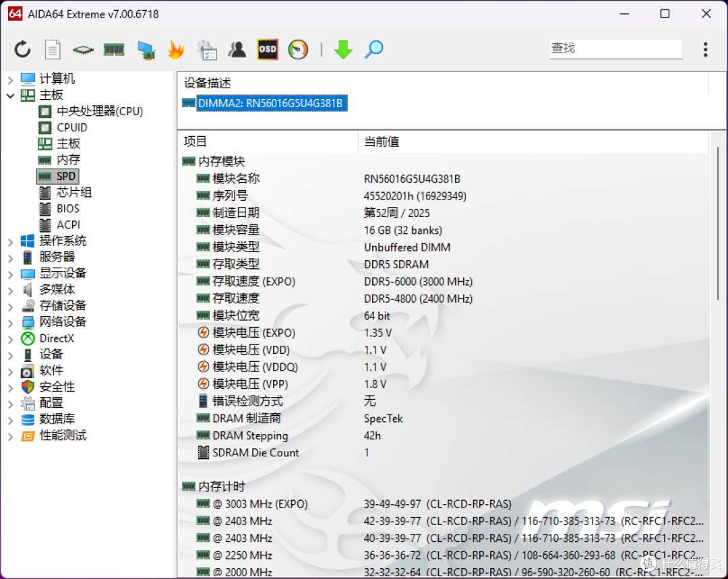Select the 序列号 row
This screenshot has width=728, height=579.
(444, 196)
